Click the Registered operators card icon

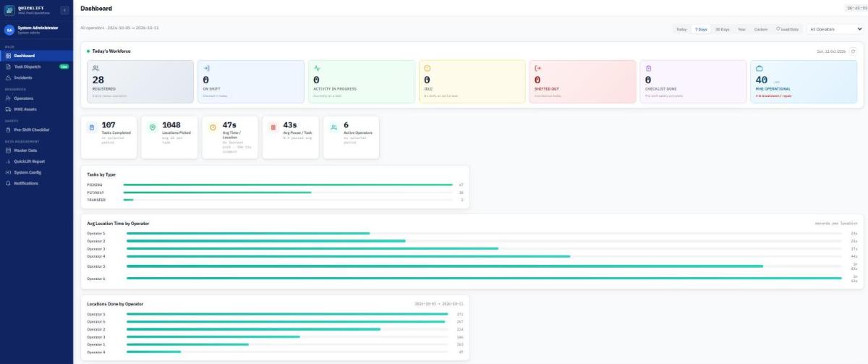pyautogui.click(x=96, y=68)
